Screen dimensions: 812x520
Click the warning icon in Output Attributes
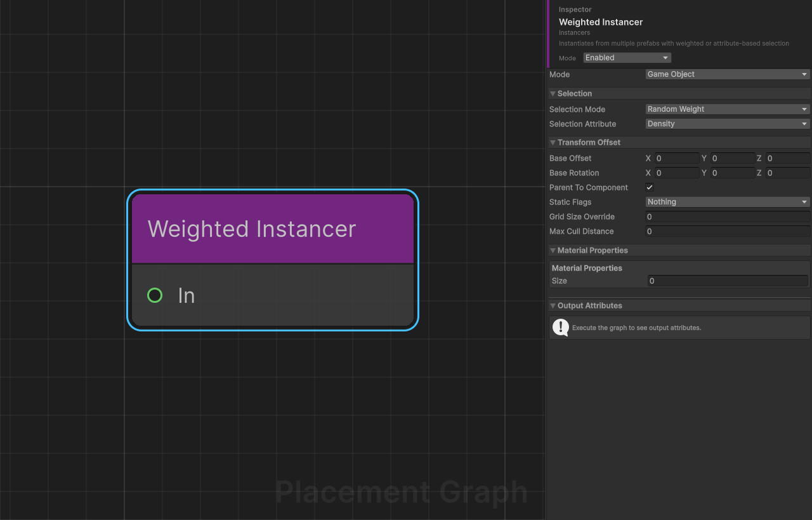click(x=561, y=328)
